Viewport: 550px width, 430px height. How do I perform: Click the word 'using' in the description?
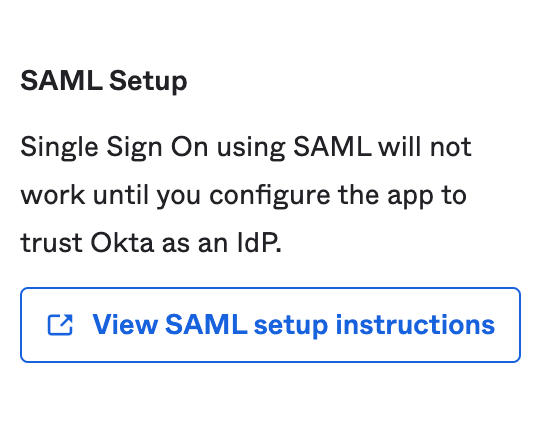[x=251, y=148]
